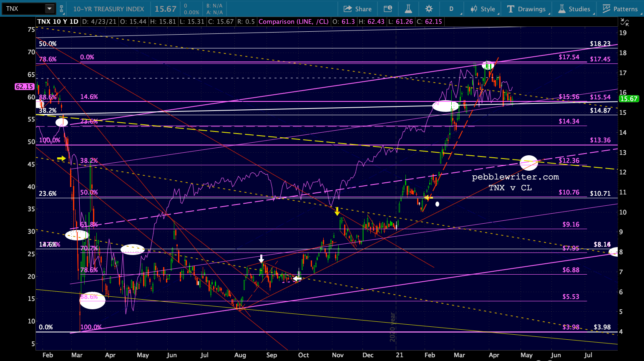Click the Comparison (LINE, /CL) study label
This screenshot has width=644, height=361.
tap(293, 21)
